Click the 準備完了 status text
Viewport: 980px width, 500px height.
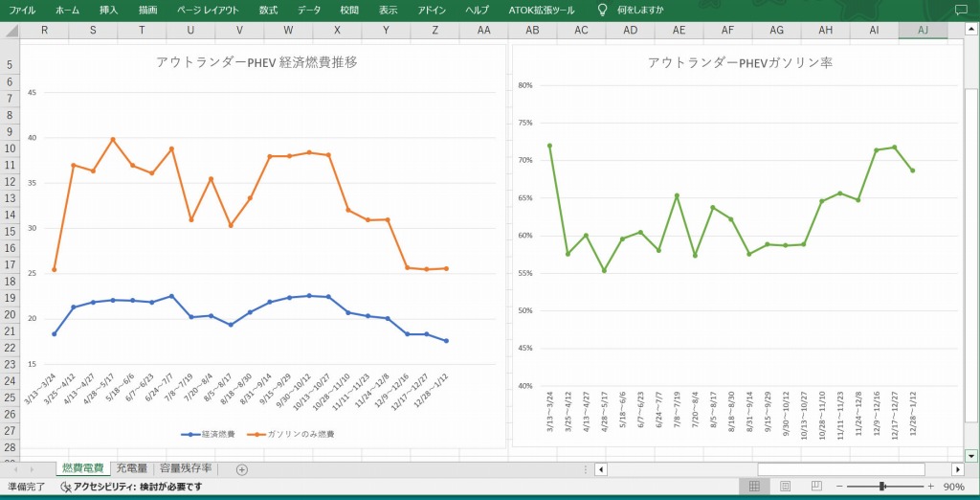point(26,487)
